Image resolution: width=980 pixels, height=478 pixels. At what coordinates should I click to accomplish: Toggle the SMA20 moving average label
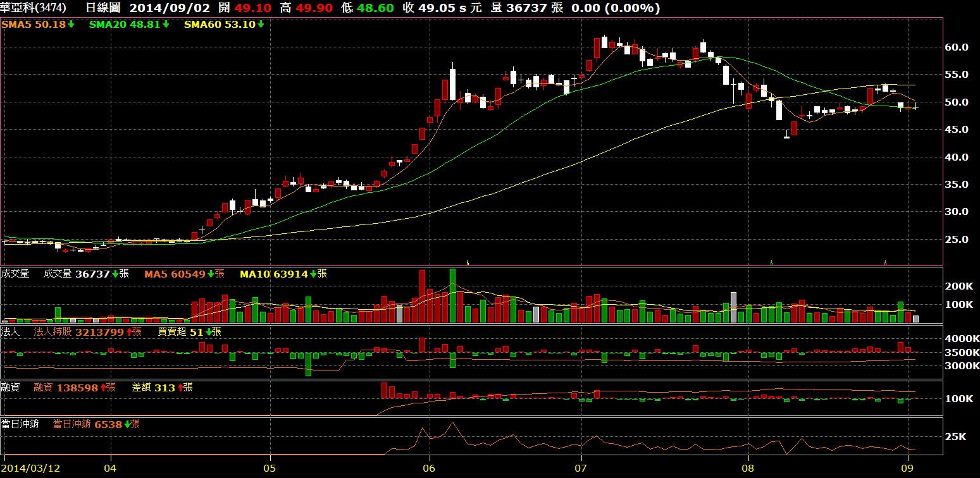(x=125, y=25)
